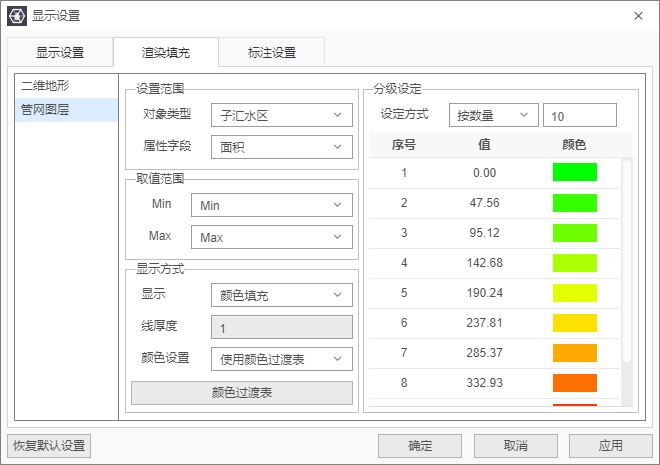
Task: Click the 应用 button
Action: tap(610, 445)
